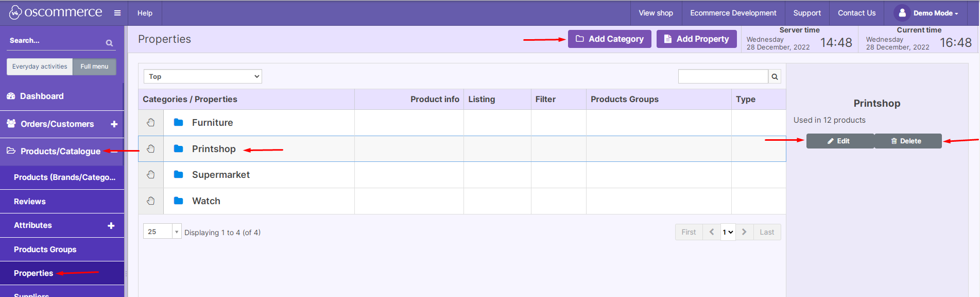
Task: Click the drag handle icon for Watch row
Action: click(151, 201)
